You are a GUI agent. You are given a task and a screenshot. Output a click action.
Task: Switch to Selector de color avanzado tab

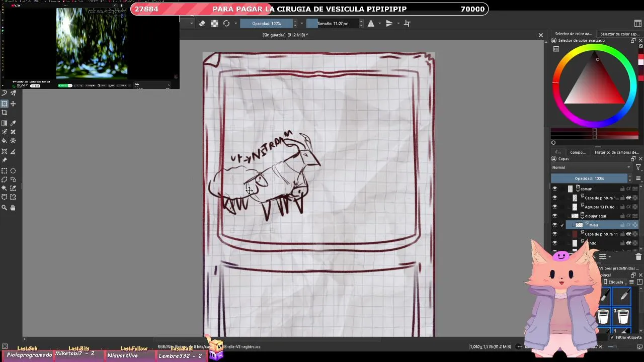pyautogui.click(x=573, y=34)
